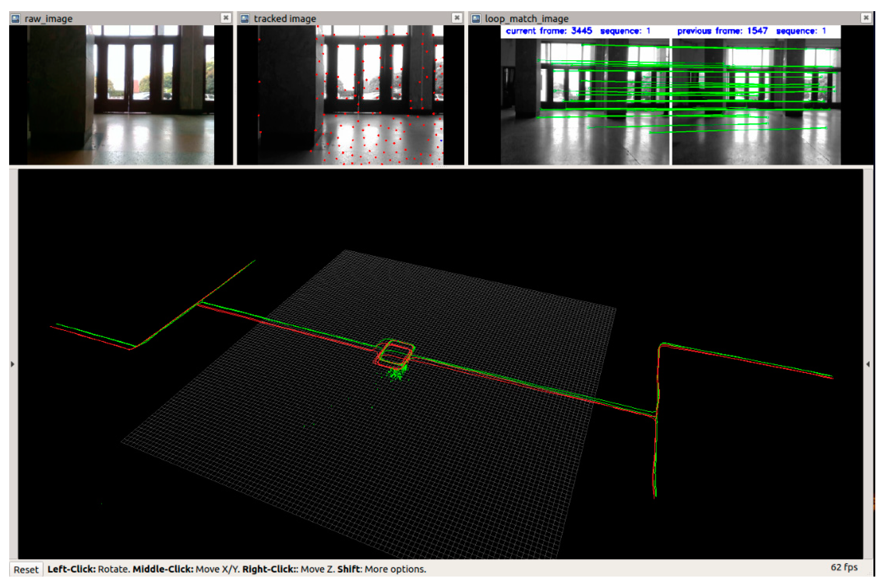The image size is (887, 588).
Task: Expand the left side panel arrow
Action: 13,364
